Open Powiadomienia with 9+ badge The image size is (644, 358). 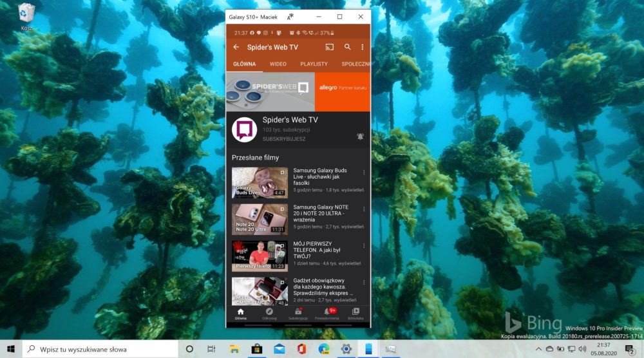327,314
